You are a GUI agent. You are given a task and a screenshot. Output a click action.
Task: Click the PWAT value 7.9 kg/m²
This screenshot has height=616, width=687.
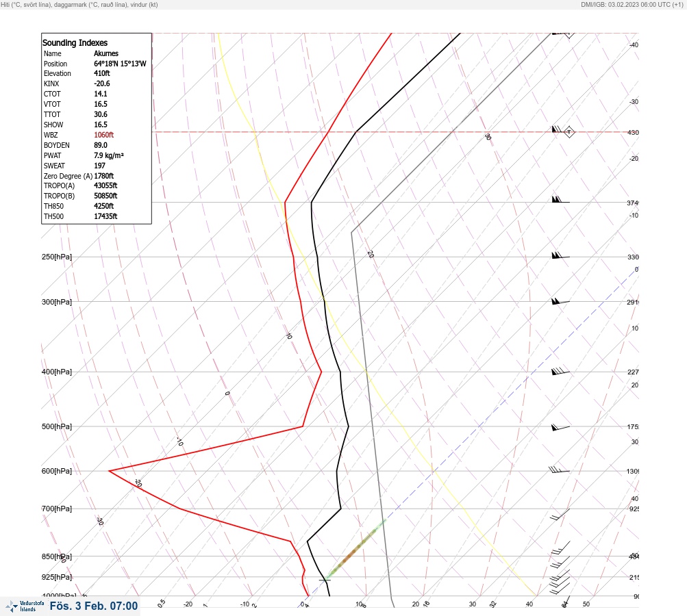(x=109, y=155)
